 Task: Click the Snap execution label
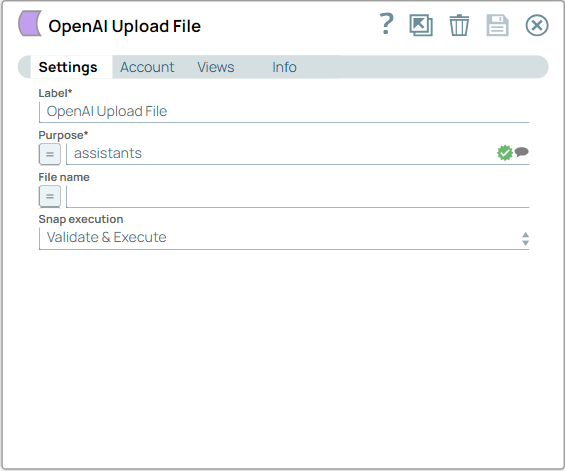[x=81, y=219]
